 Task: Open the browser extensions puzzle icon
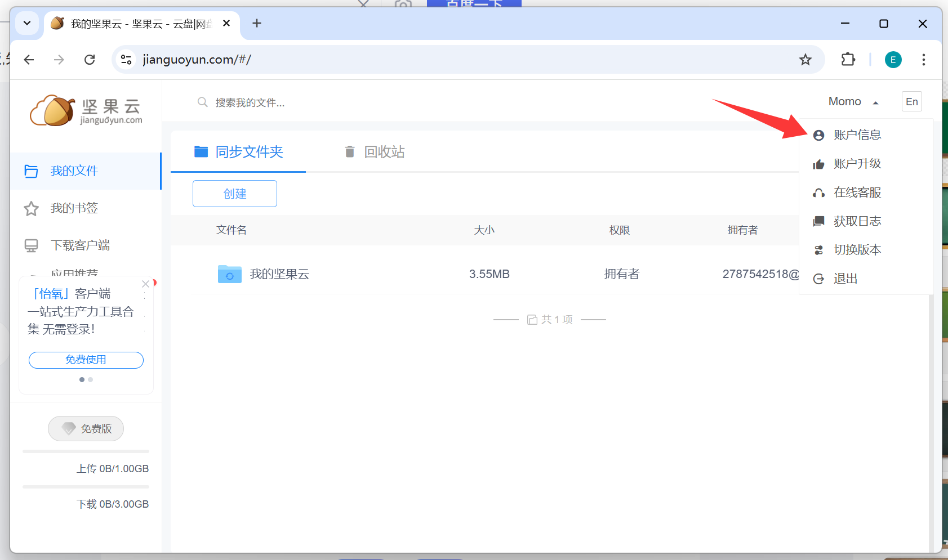pyautogui.click(x=848, y=60)
